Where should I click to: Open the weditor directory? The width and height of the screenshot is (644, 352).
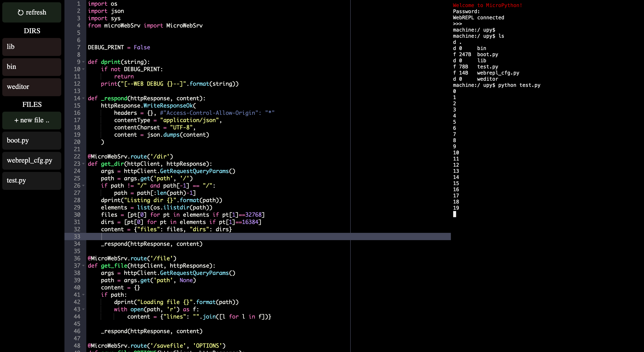(32, 87)
